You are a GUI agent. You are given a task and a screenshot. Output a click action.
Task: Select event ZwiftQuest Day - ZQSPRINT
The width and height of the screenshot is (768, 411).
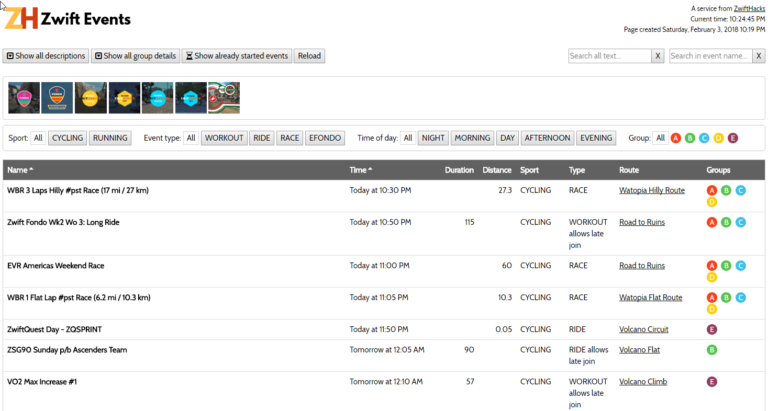pyautogui.click(x=54, y=329)
